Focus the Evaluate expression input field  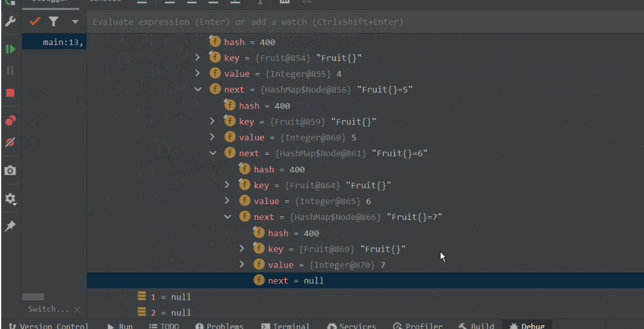coord(365,22)
